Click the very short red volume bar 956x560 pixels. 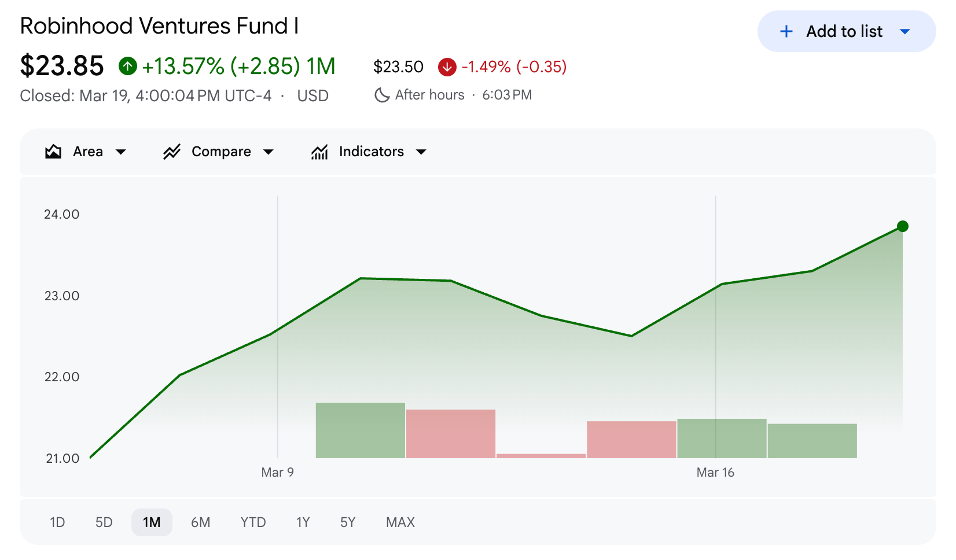[541, 456]
